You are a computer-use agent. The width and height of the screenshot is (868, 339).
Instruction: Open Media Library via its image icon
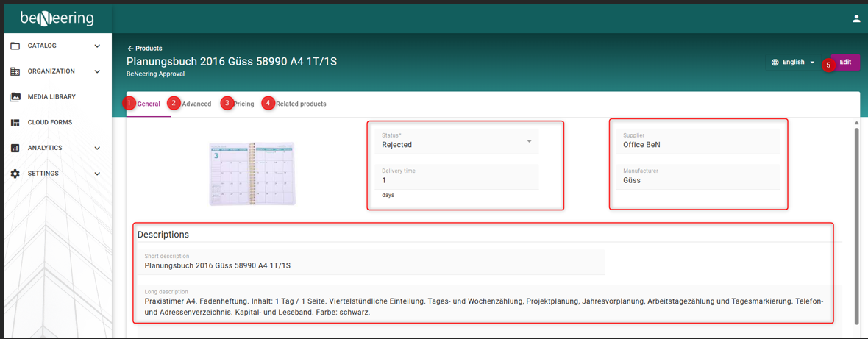pyautogui.click(x=15, y=97)
